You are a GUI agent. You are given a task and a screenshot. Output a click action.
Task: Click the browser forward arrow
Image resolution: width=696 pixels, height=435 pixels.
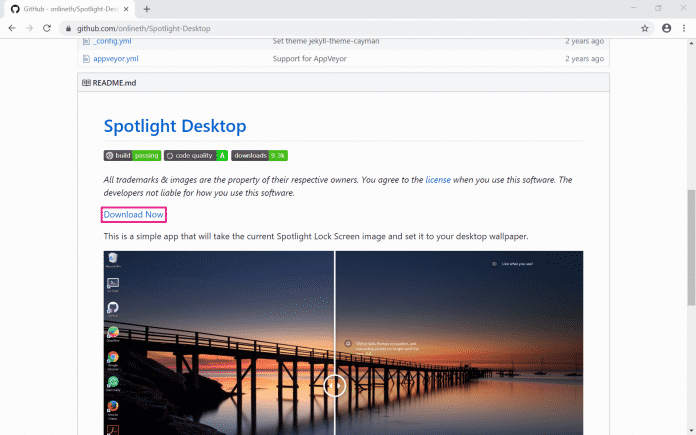[28, 28]
